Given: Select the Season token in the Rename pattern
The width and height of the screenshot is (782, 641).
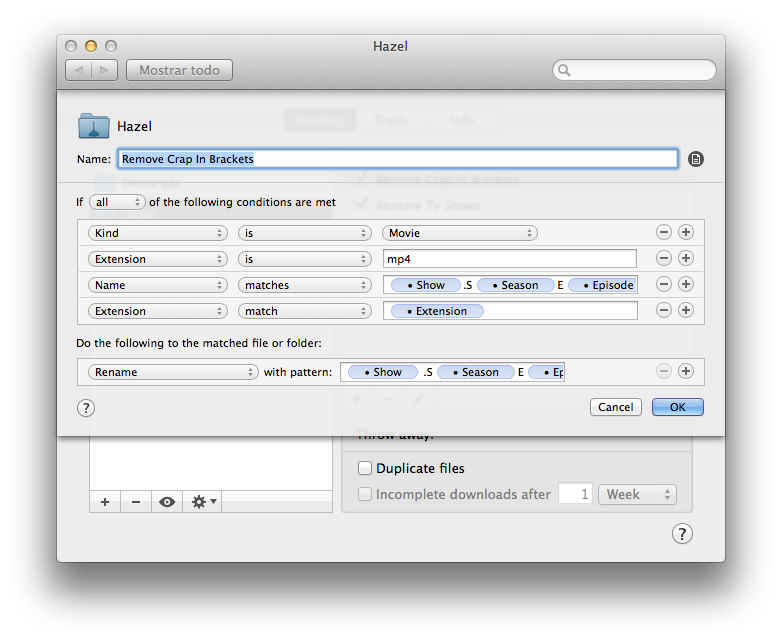Looking at the screenshot, I should [476, 372].
